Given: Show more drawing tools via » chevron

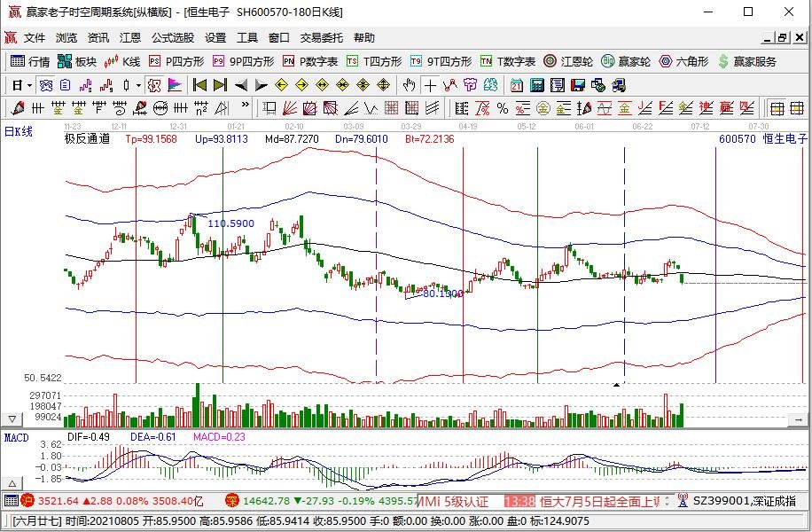Looking at the screenshot, I should 245,104.
